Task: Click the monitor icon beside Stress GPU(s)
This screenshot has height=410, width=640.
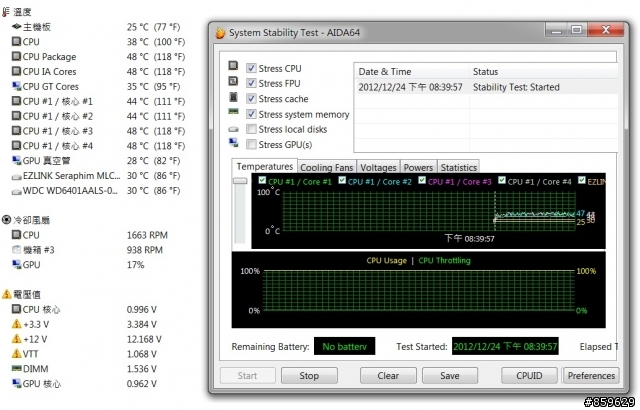Action: [233, 142]
